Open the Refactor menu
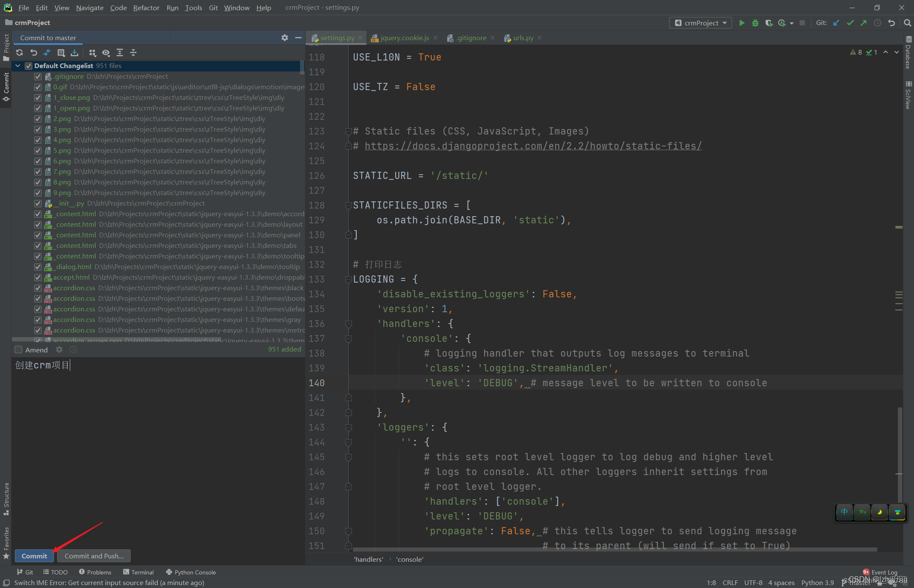The image size is (914, 588). click(x=146, y=8)
